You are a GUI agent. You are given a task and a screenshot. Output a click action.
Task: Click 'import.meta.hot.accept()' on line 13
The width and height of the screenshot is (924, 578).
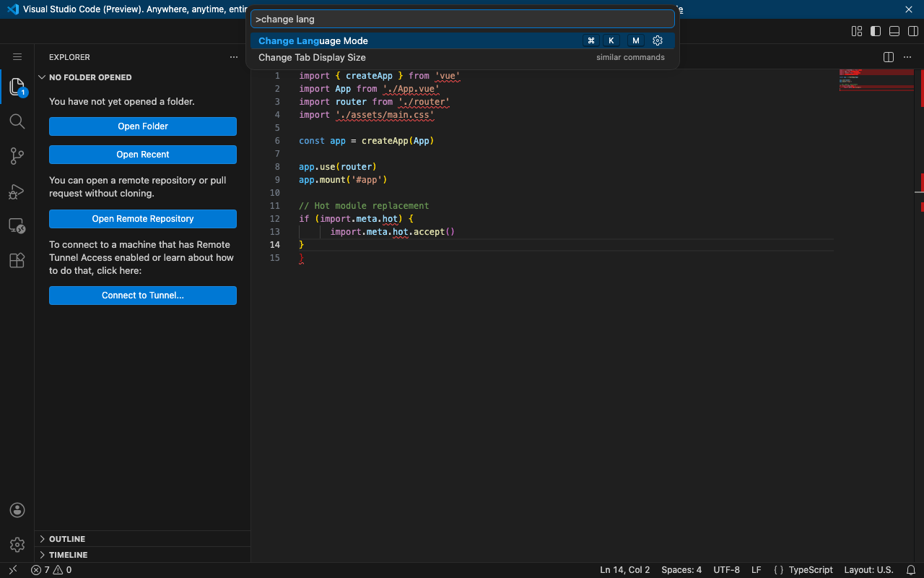[x=393, y=232]
